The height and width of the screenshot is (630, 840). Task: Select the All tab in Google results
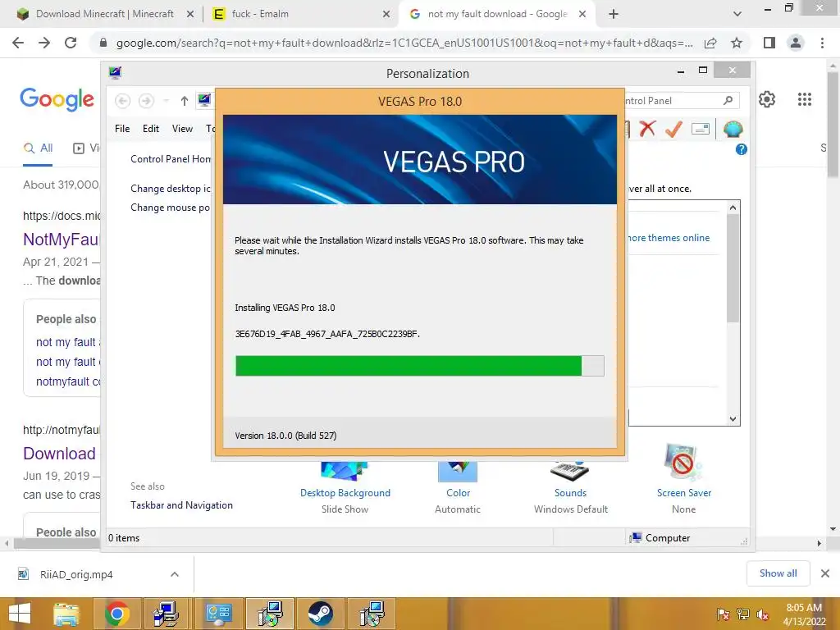(38, 148)
